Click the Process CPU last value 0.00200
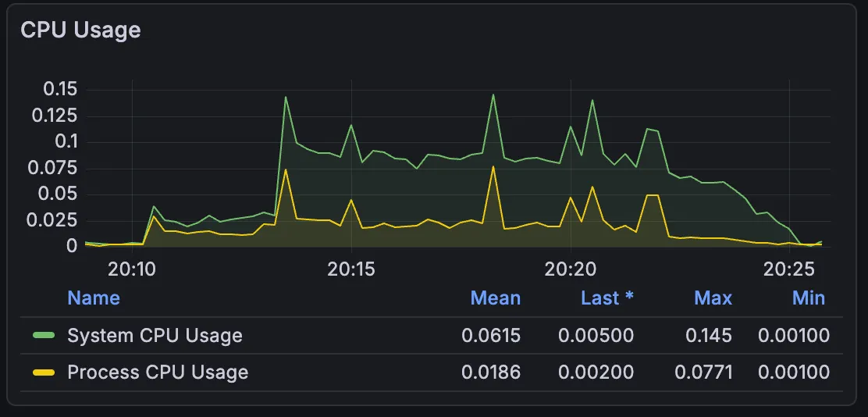Viewport: 868px width, 417px height. [596, 372]
